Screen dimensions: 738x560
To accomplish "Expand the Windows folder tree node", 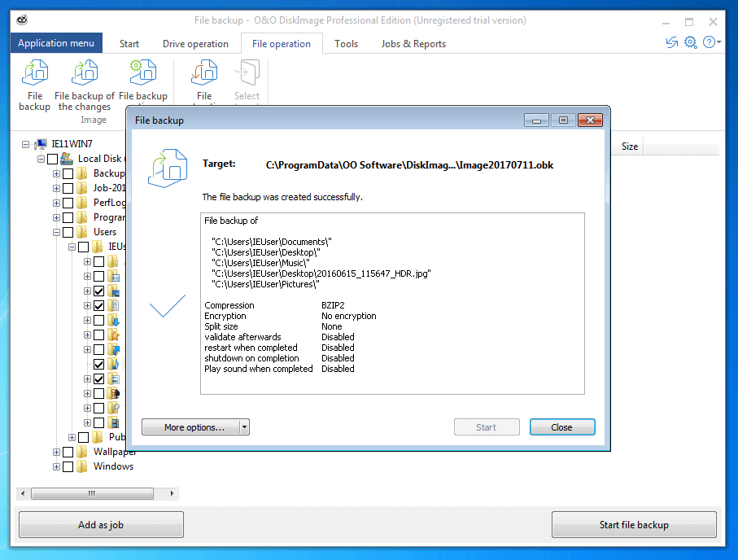I will tap(56, 466).
